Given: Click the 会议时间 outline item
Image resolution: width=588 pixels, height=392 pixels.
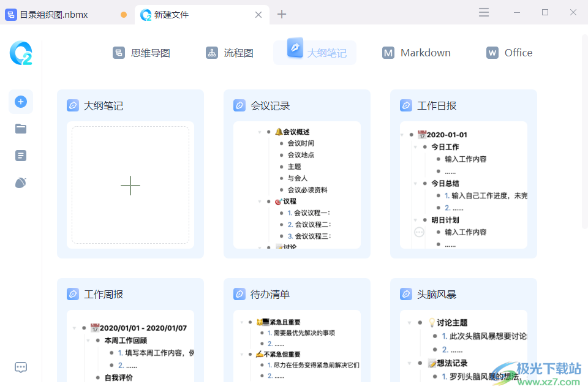Looking at the screenshot, I should click(x=301, y=143).
